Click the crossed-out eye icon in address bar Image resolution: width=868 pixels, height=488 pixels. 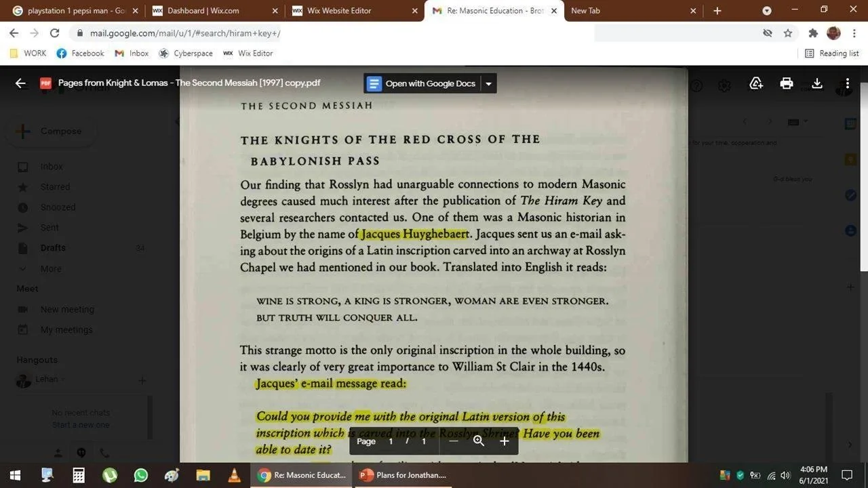[x=768, y=33]
